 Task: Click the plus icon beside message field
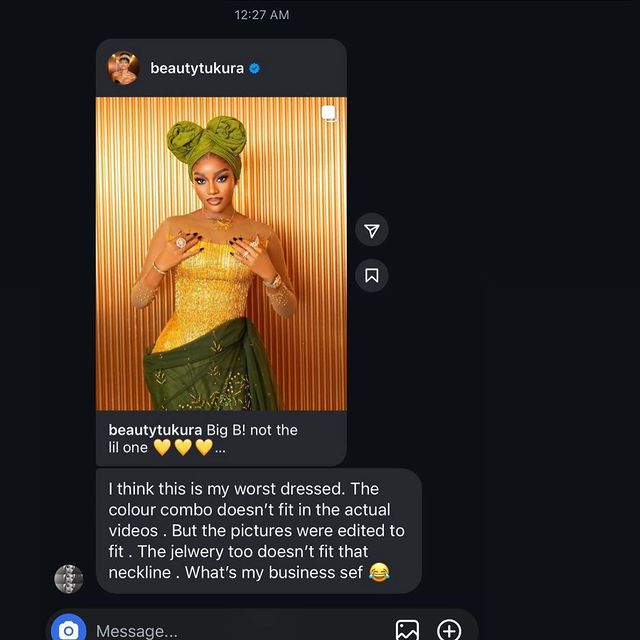449,630
